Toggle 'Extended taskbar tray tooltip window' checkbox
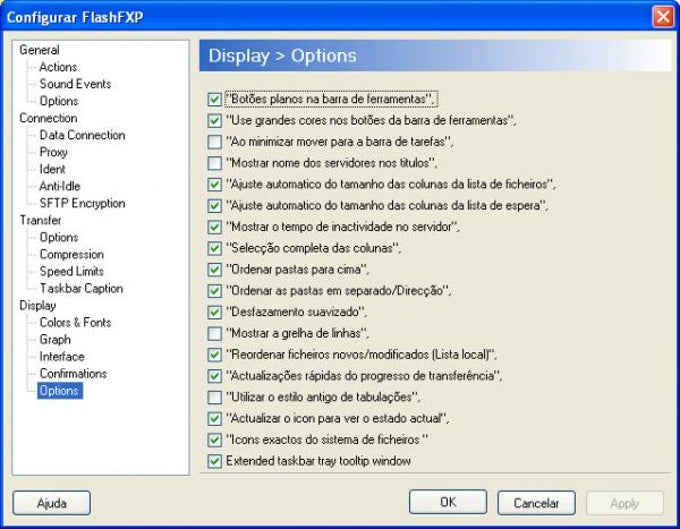This screenshot has height=529, width=680. click(x=215, y=461)
